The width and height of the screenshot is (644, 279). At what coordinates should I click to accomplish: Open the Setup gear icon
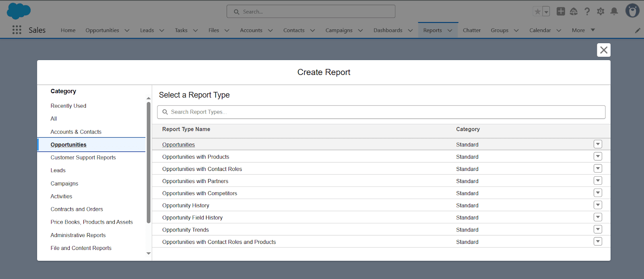point(601,11)
